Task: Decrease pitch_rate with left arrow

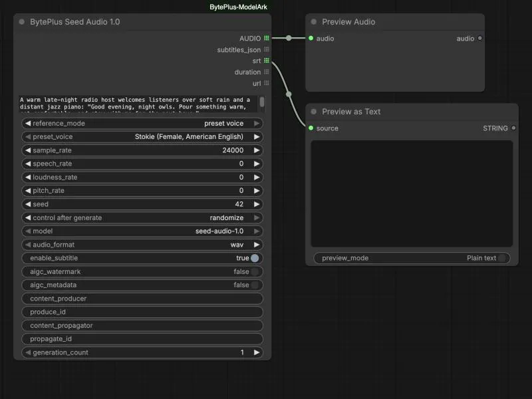Action: click(28, 191)
